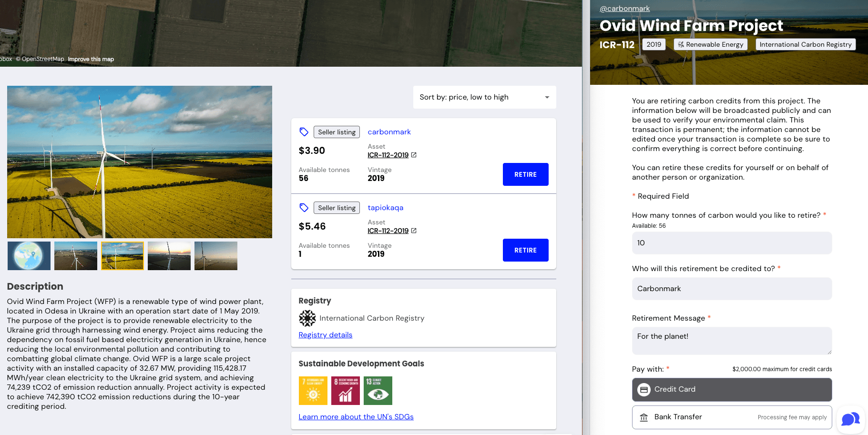Select Credit Card payment option
Viewport: 868px width, 435px height.
pos(732,389)
